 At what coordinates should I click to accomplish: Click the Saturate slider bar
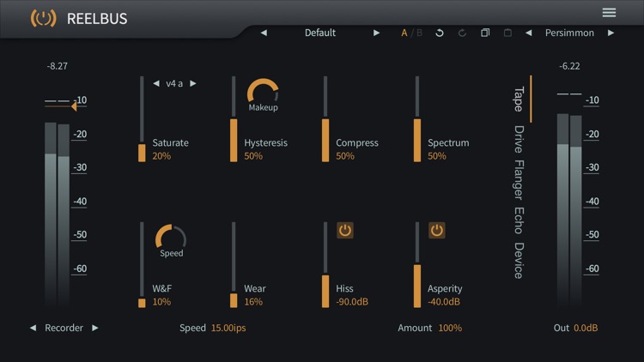tap(142, 119)
